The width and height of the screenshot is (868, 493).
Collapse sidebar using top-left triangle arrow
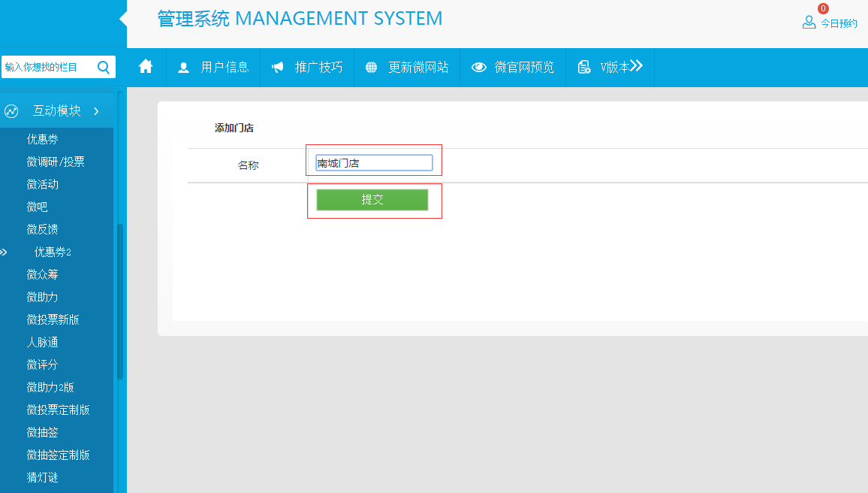(x=123, y=18)
